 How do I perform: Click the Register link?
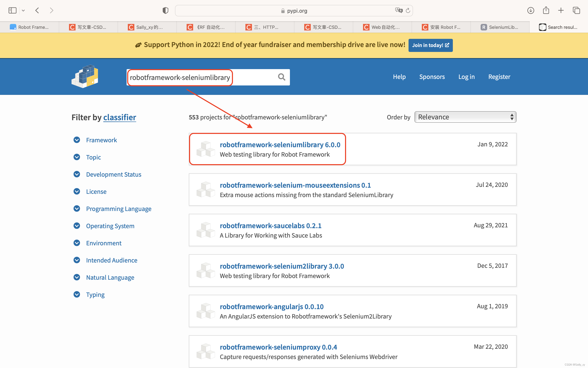pyautogui.click(x=499, y=77)
